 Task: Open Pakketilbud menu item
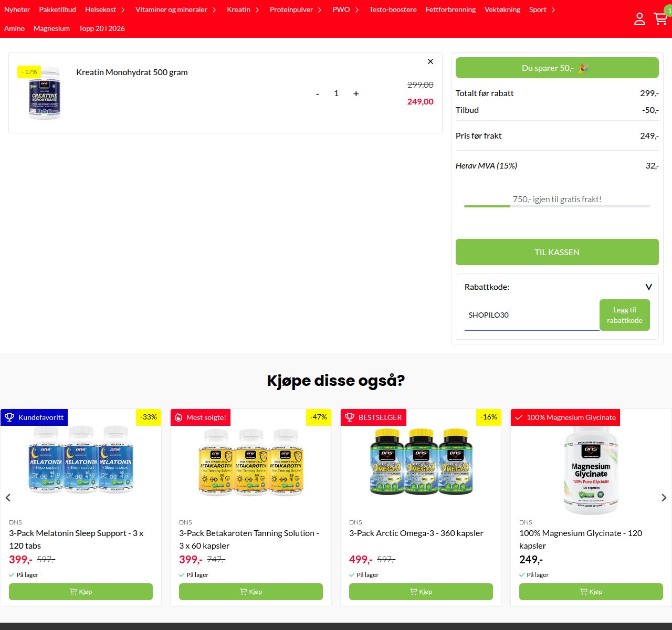pos(57,9)
